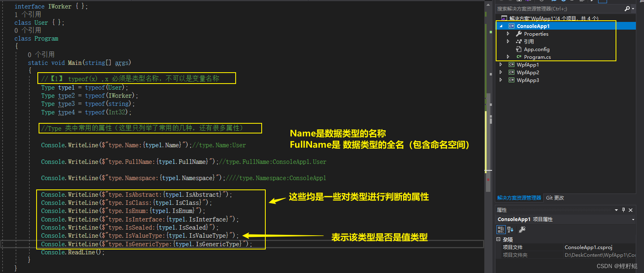Focus the solution explorer search box
The width and height of the screenshot is (644, 273).
point(559,9)
